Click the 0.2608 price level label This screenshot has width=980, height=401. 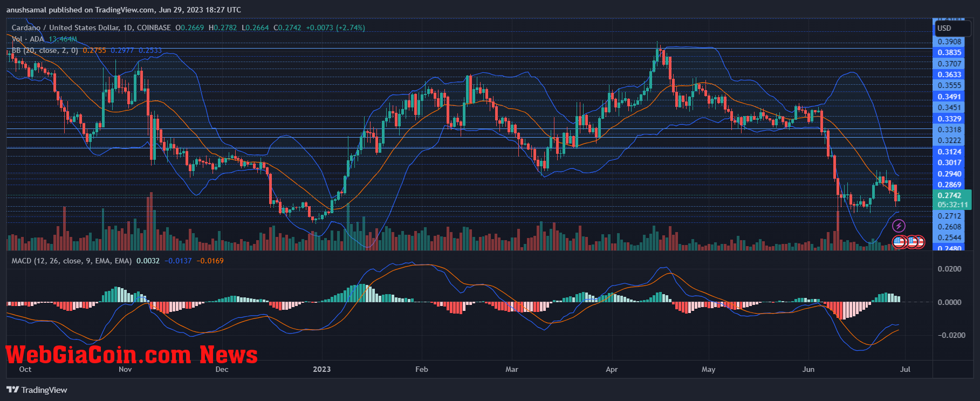949,227
